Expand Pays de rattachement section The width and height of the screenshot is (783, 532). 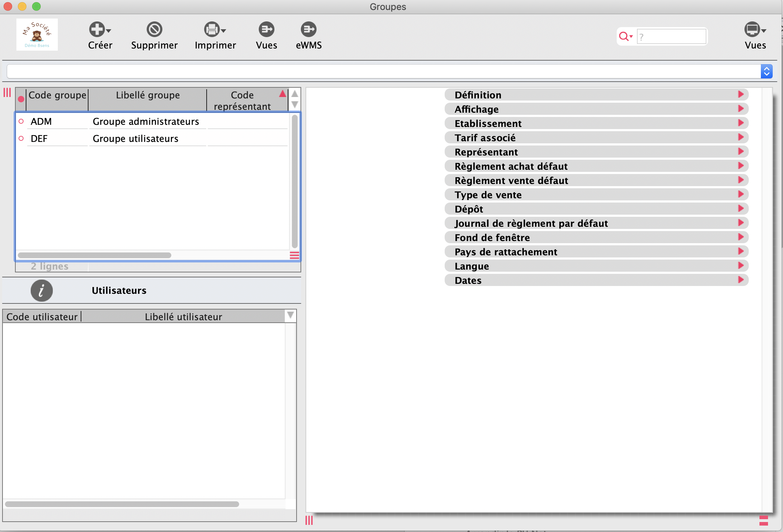tap(596, 252)
